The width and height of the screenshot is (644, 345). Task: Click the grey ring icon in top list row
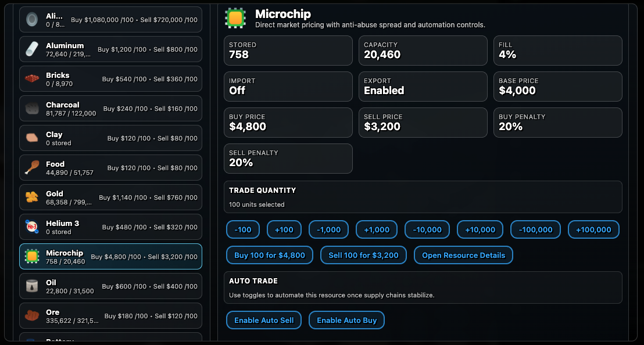coord(31,19)
